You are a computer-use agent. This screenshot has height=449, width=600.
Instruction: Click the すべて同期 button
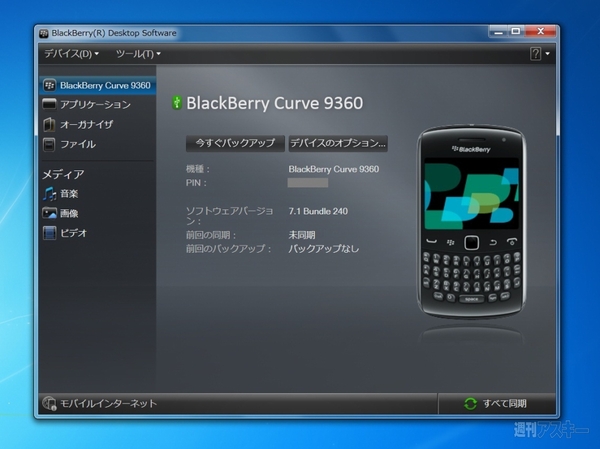click(496, 403)
